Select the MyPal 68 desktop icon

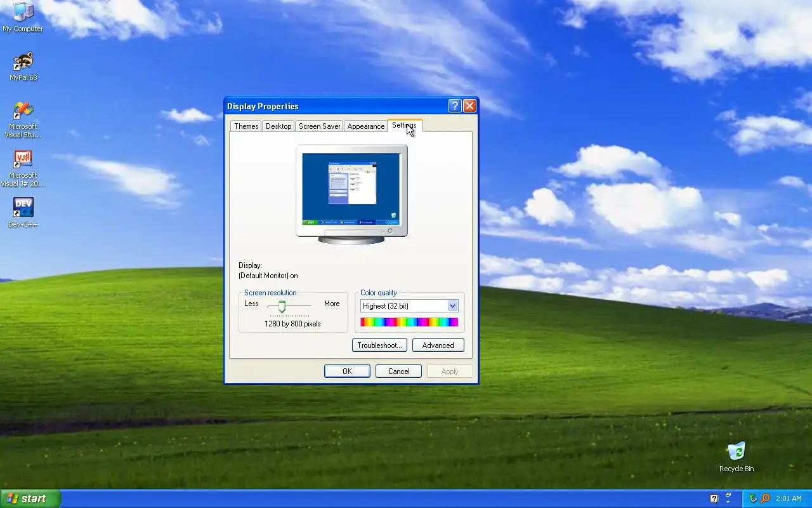[23, 66]
